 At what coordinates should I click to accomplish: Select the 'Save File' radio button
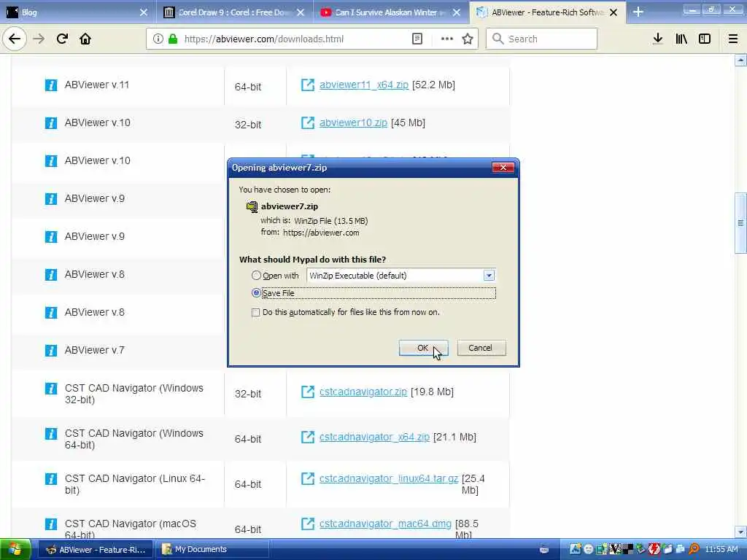click(256, 293)
